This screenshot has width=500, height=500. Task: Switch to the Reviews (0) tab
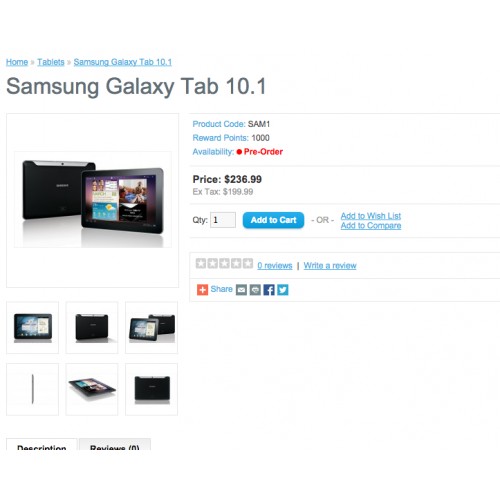coord(115,445)
